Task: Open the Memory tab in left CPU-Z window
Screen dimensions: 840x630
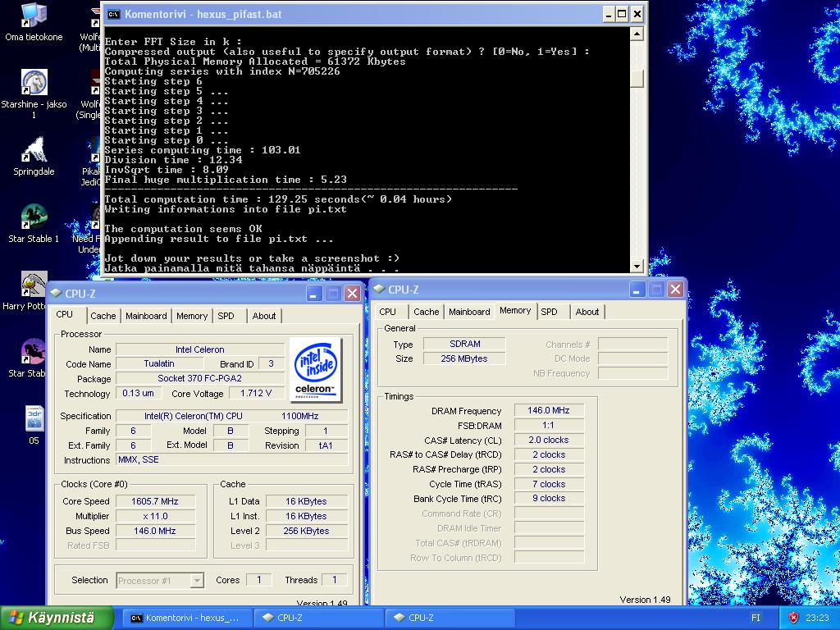Action: click(x=192, y=316)
